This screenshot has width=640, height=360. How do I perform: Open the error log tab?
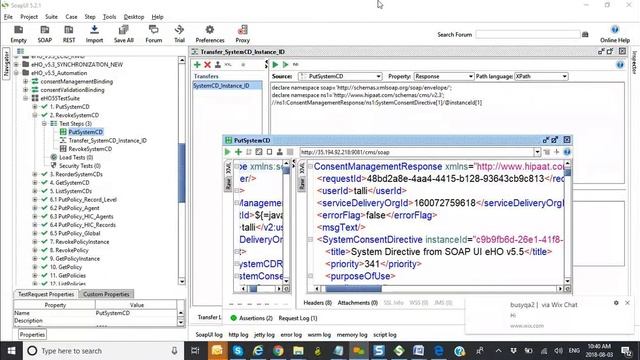pos(291,335)
